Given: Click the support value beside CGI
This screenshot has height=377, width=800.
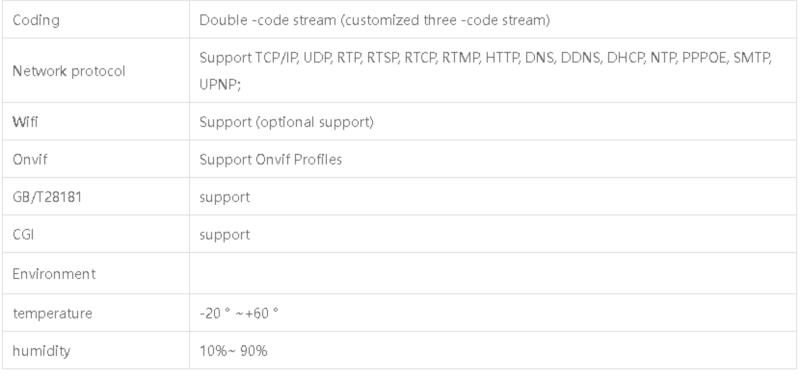Looking at the screenshot, I should pos(224,235).
